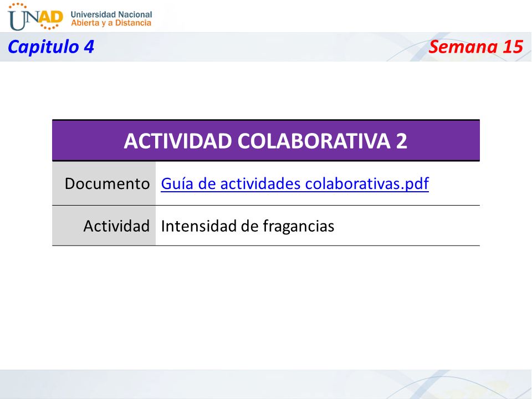Click the 'ACTIVIDAD COLABORATIVA 2' table header
The image size is (532, 399).
(x=265, y=140)
